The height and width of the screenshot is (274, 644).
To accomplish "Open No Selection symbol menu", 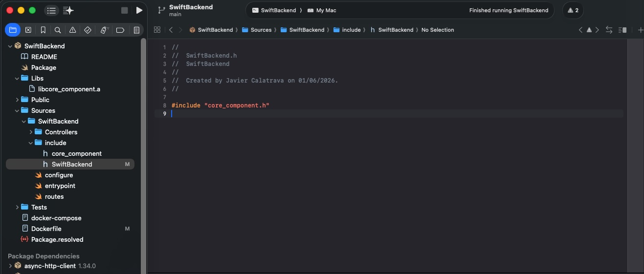I will [438, 30].
